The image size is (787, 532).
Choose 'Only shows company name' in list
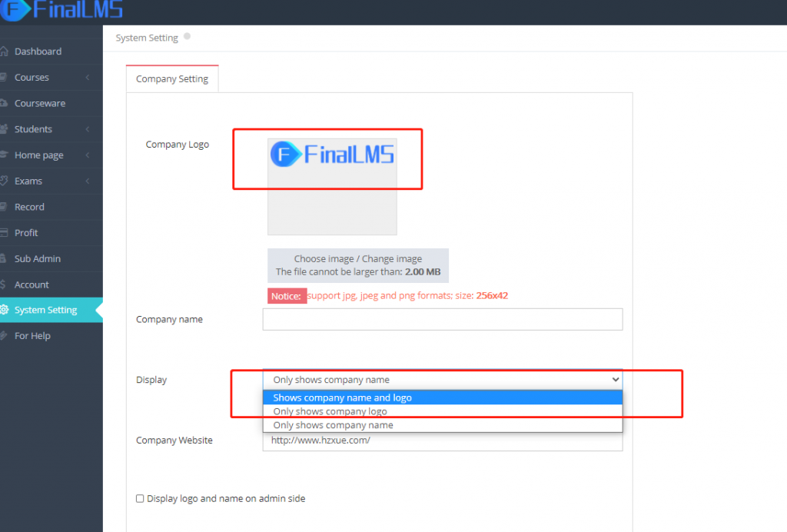click(x=443, y=425)
